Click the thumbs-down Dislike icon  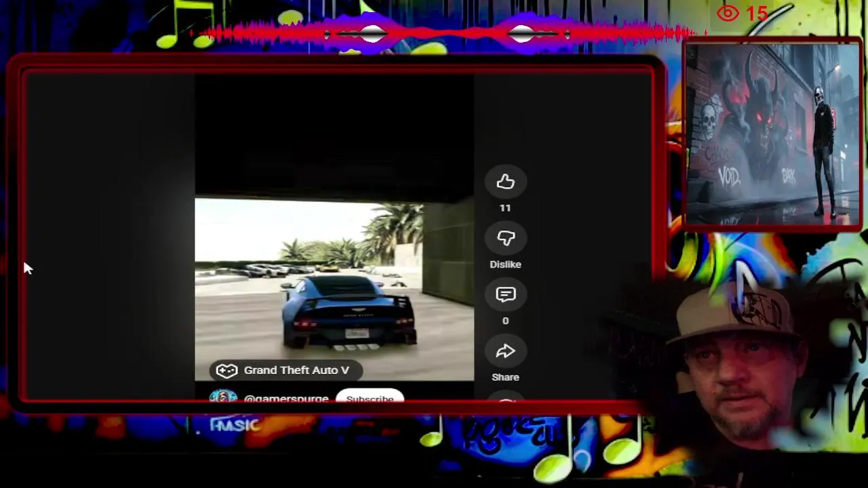point(505,238)
